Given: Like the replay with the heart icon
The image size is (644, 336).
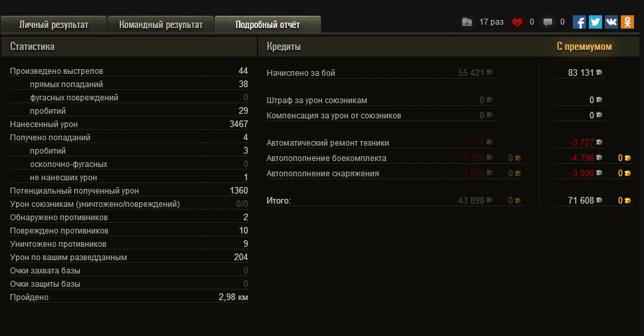Looking at the screenshot, I should pyautogui.click(x=518, y=22).
